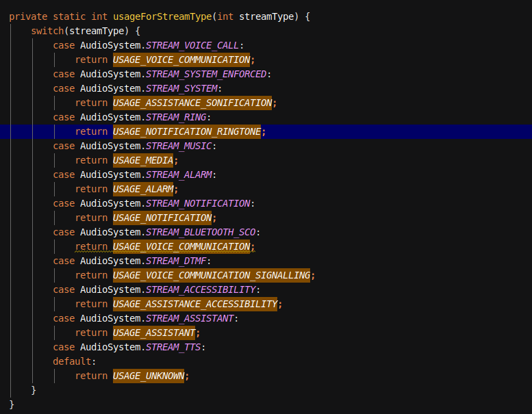The width and height of the screenshot is (532, 414).
Task: Click USAGE_ALARM return value
Action: (143, 189)
